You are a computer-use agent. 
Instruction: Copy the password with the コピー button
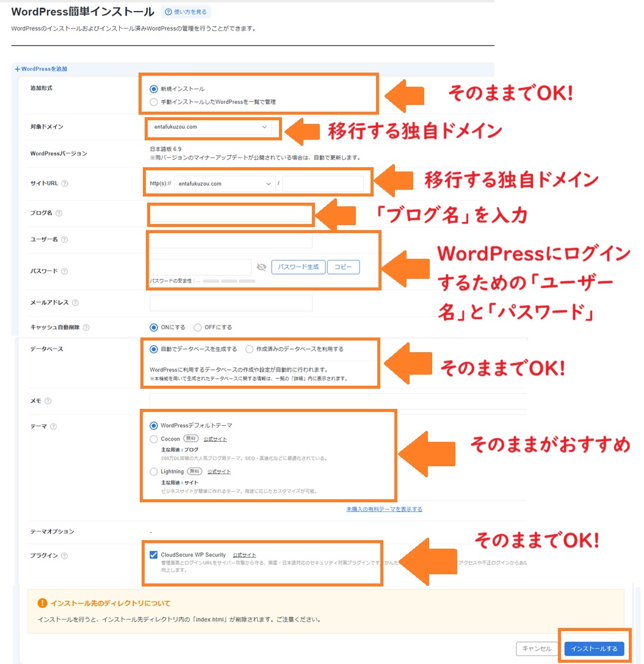343,267
